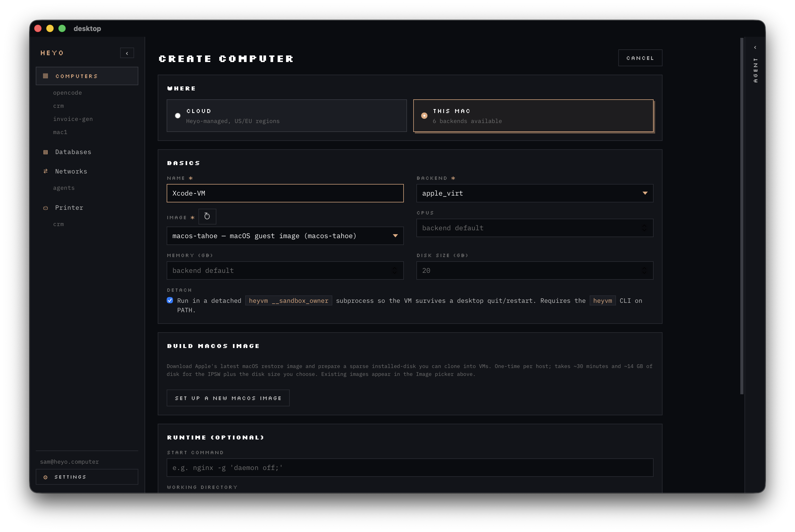Open Settings from the sidebar
The height and width of the screenshot is (532, 795).
[x=87, y=477]
